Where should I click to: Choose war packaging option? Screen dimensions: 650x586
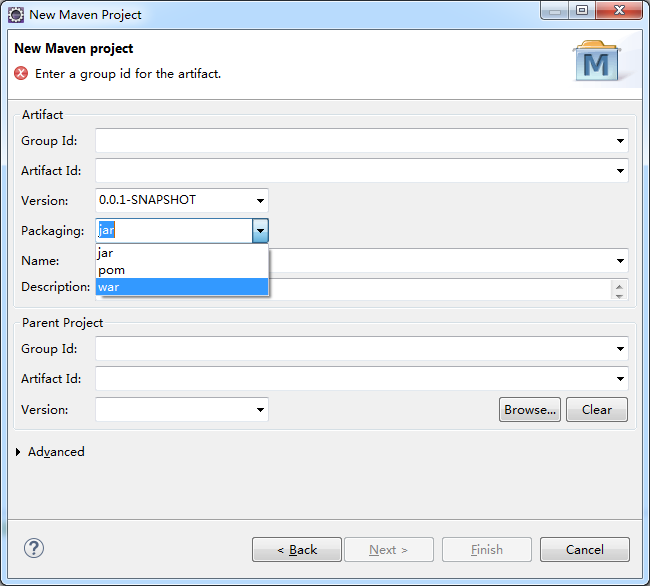pos(182,287)
